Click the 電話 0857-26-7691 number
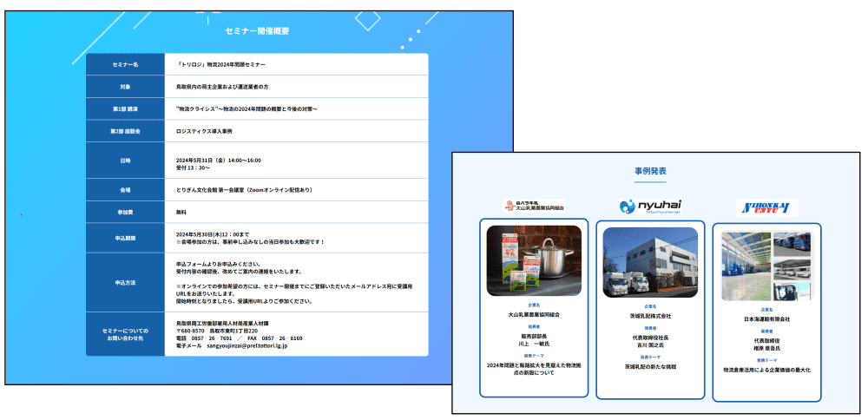This screenshot has width=868, height=420. 204,338
